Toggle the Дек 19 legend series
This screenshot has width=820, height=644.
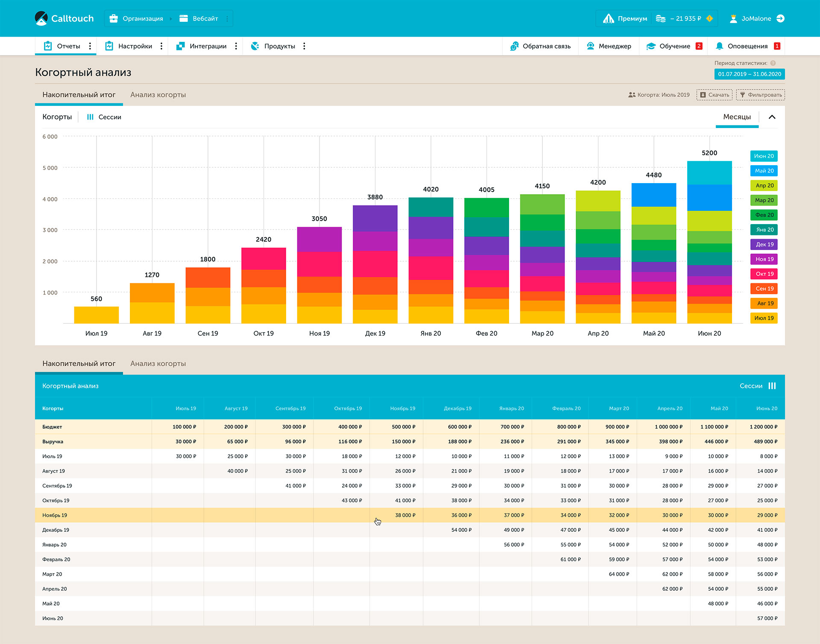764,245
